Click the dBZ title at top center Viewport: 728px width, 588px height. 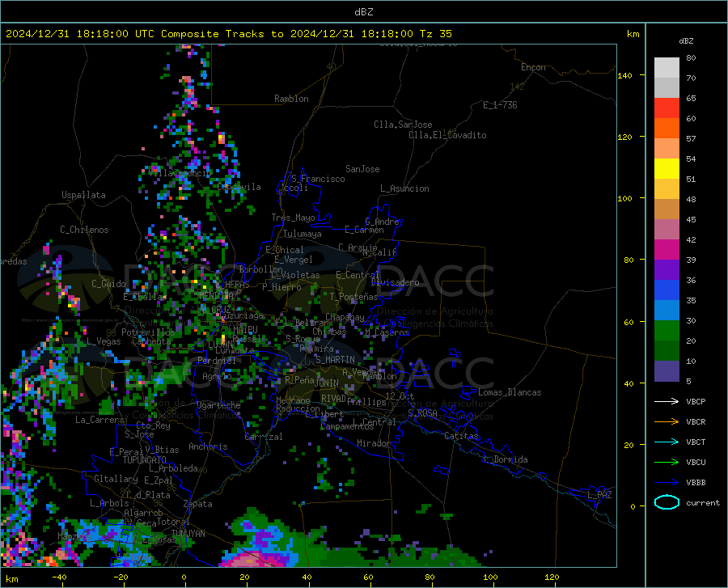coord(363,12)
